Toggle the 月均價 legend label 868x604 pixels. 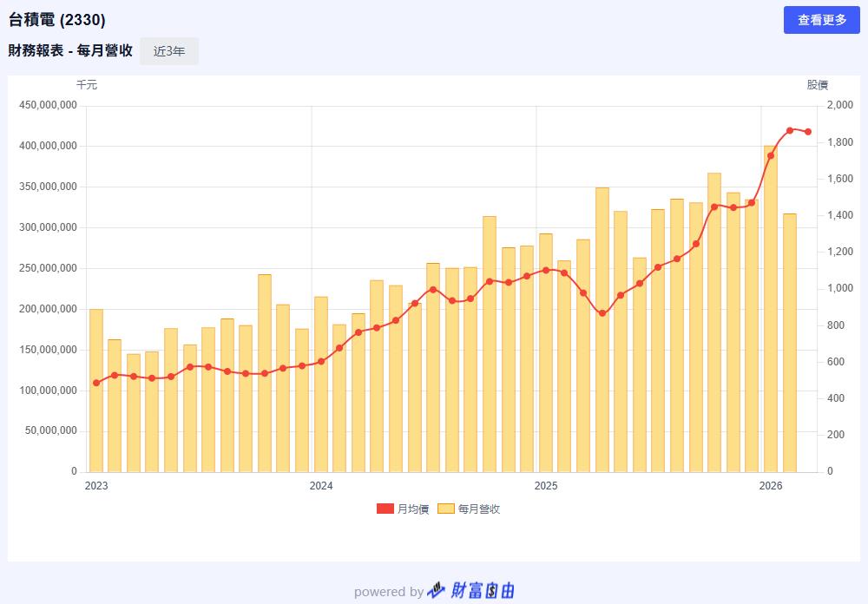pos(413,509)
